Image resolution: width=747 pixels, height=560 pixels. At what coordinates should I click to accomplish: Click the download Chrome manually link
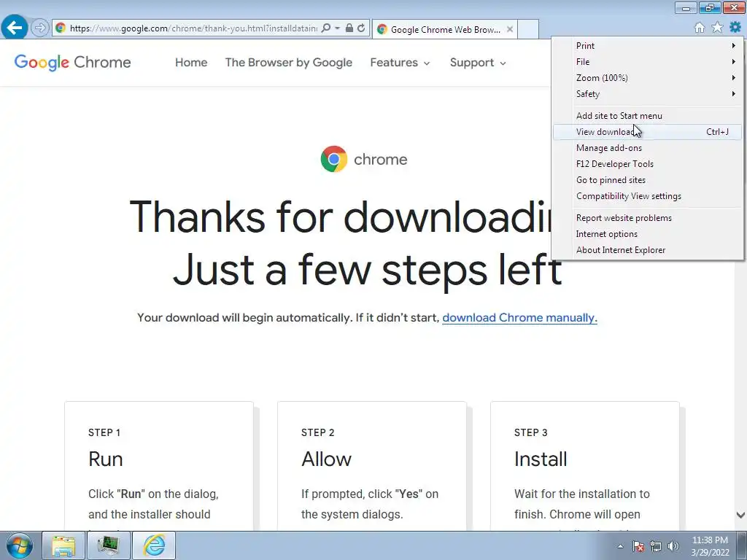pyautogui.click(x=519, y=318)
